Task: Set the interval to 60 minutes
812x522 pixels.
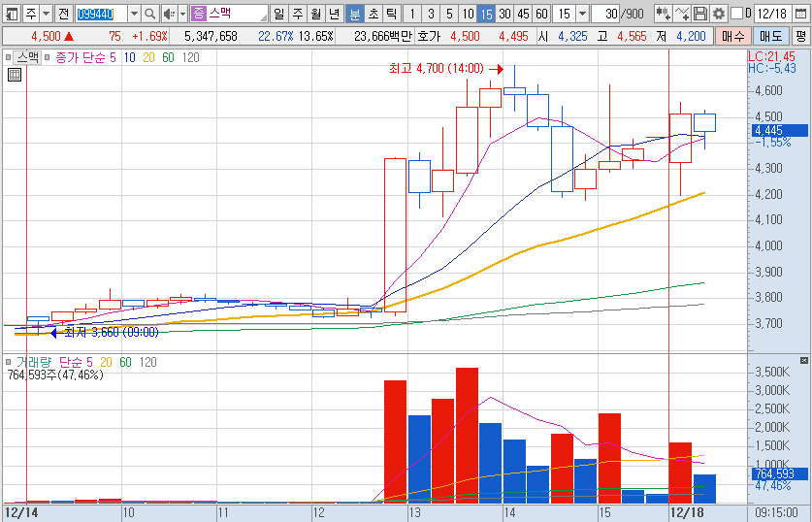Action: pos(541,14)
